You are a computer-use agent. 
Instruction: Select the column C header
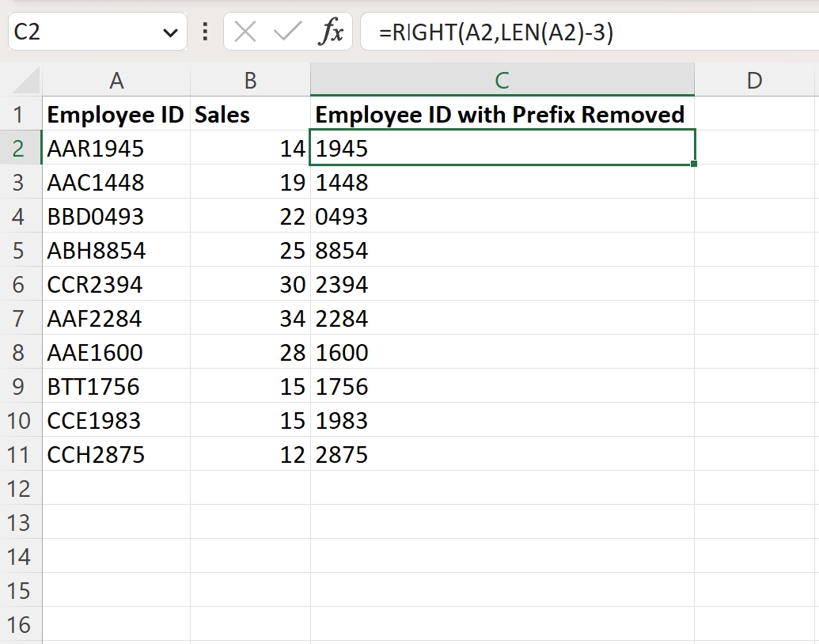point(501,80)
